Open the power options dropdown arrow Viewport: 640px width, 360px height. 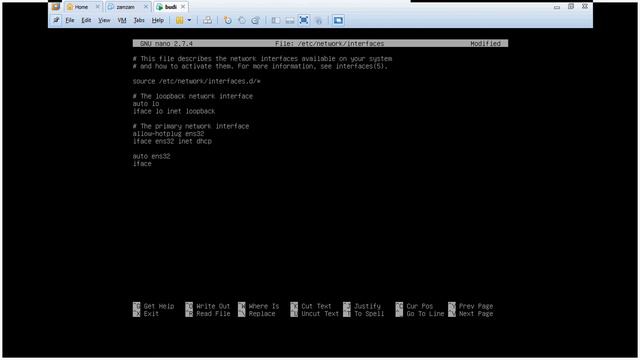click(x=189, y=20)
